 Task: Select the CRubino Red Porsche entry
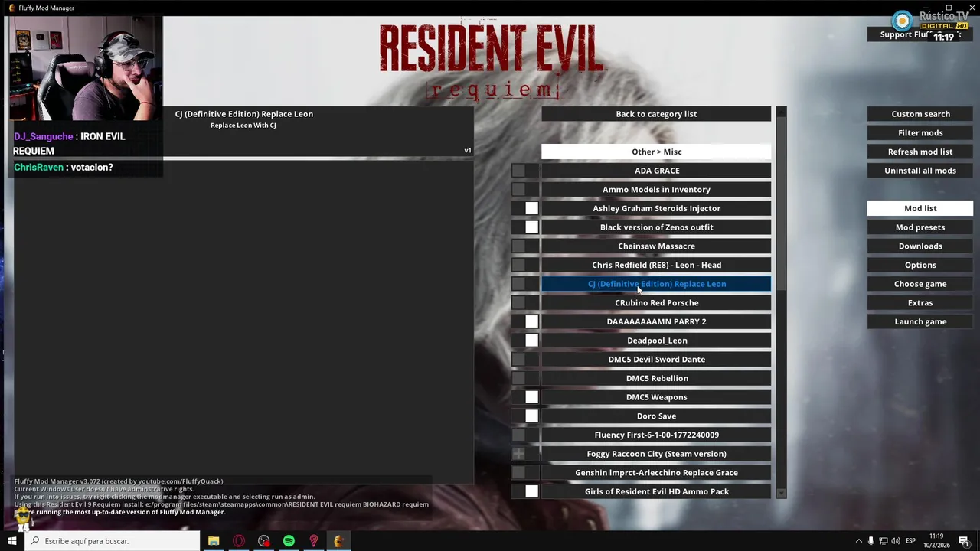tap(656, 303)
